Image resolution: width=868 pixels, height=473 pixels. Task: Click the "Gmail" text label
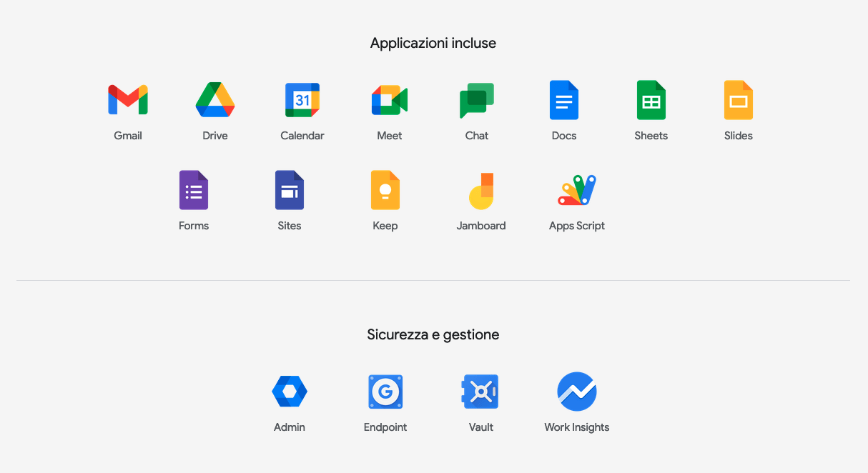128,136
